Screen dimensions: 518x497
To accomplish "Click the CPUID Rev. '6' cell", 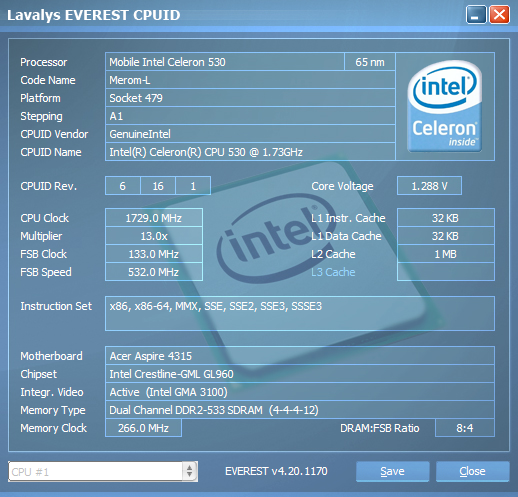I will [x=123, y=186].
